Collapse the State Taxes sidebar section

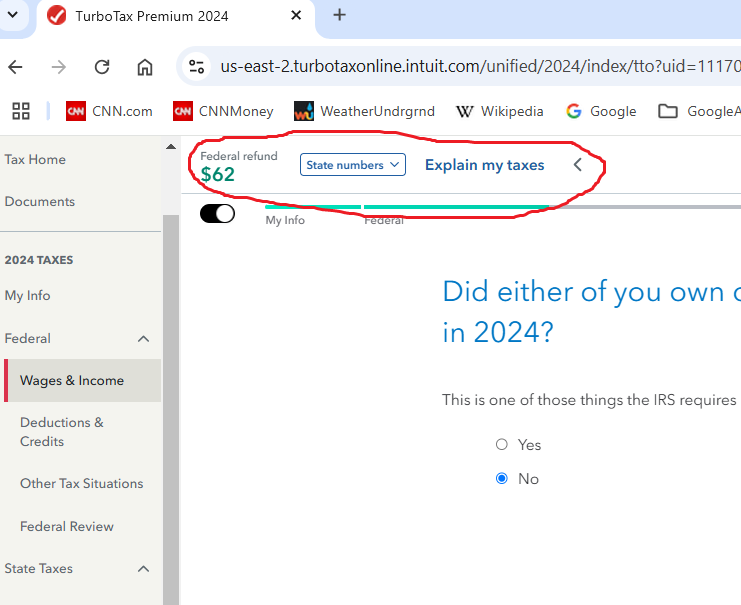coord(143,568)
